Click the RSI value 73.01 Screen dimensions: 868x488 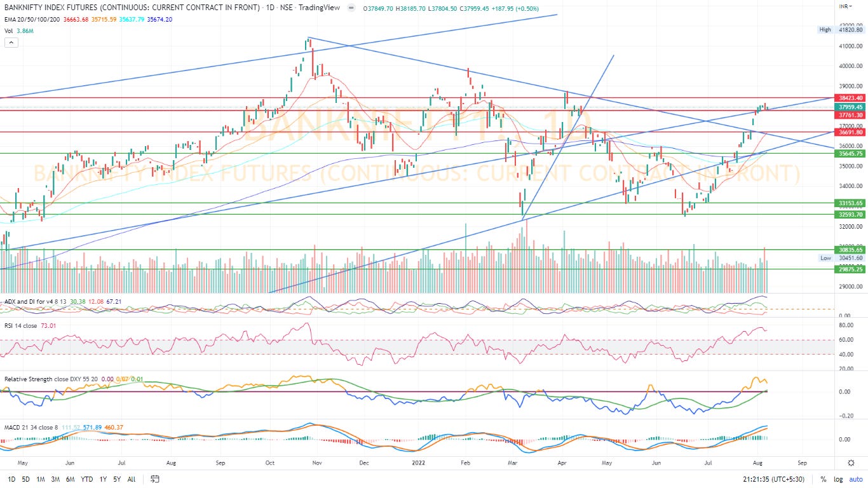click(48, 325)
